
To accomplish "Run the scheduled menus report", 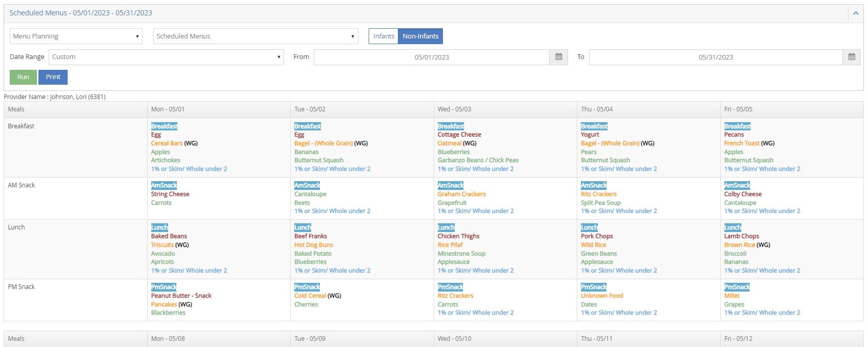I will [23, 77].
